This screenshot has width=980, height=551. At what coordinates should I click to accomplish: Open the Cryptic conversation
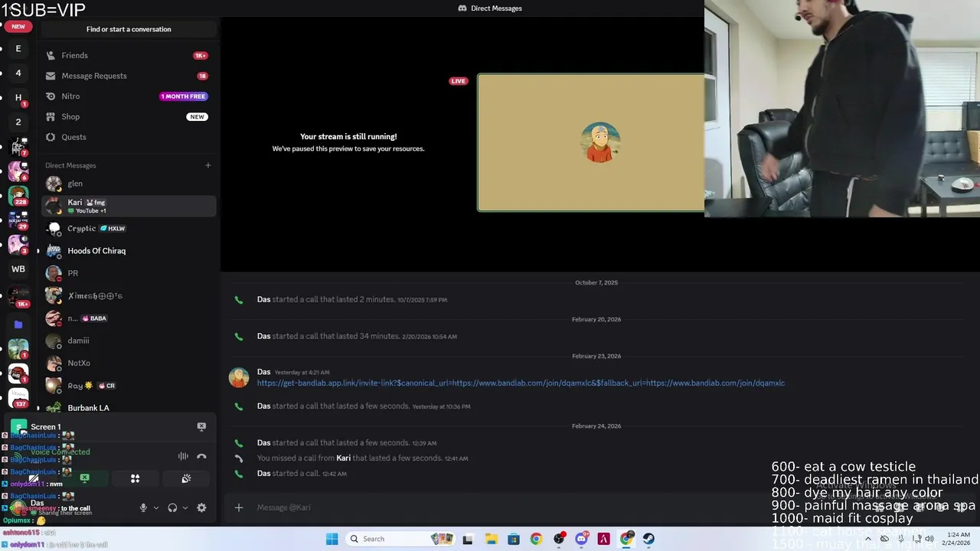[129, 228]
